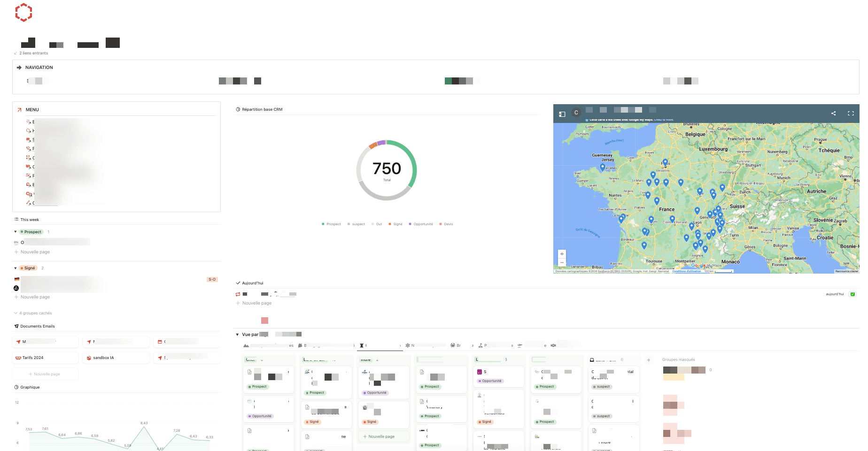This screenshot has width=868, height=451.
Task: Click 'Groupes masqués' label
Action: (678, 359)
